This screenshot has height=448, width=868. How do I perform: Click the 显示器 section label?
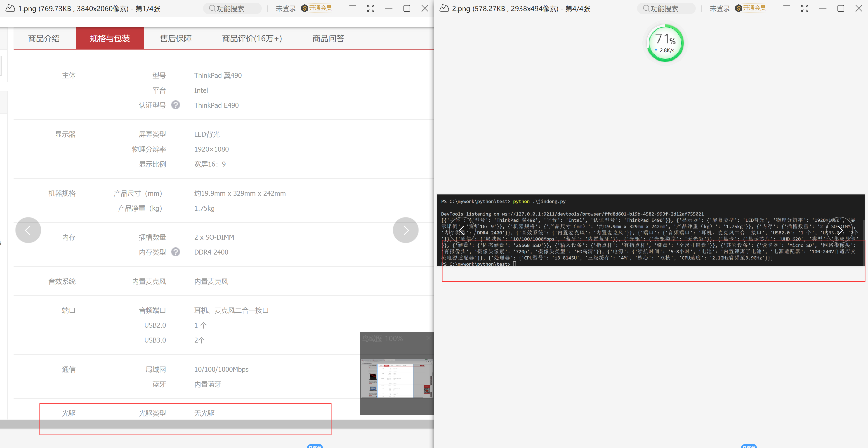65,134
